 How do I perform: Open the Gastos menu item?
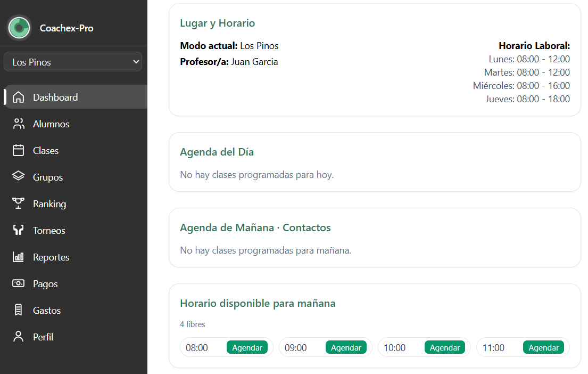[47, 311]
